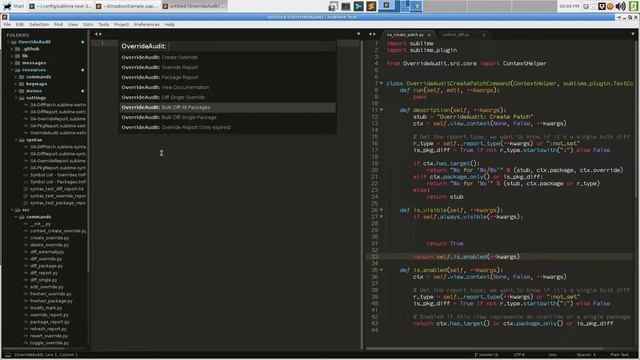Click left pane tab navigation arrows
Image resolution: width=640 pixels, height=360 pixels.
coord(98,34)
